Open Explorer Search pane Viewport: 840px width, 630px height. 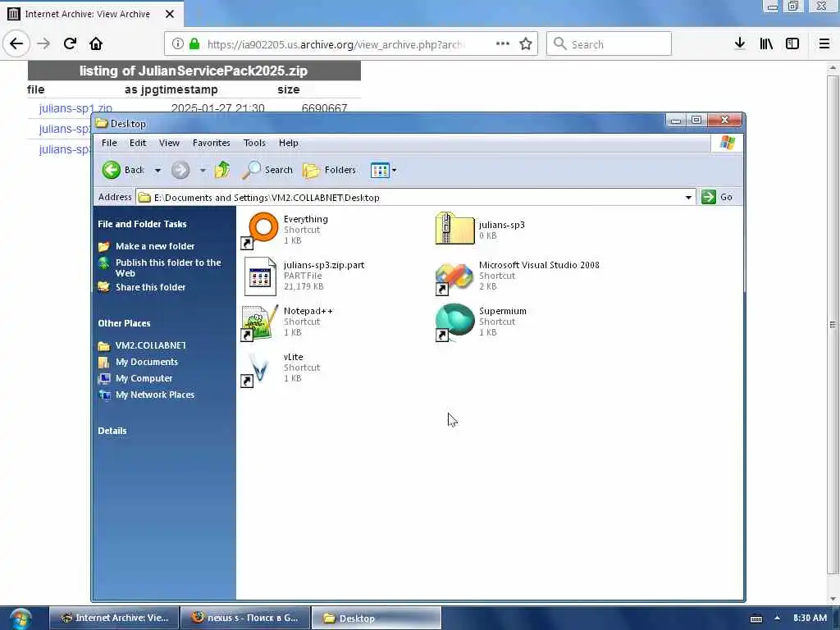tap(267, 170)
